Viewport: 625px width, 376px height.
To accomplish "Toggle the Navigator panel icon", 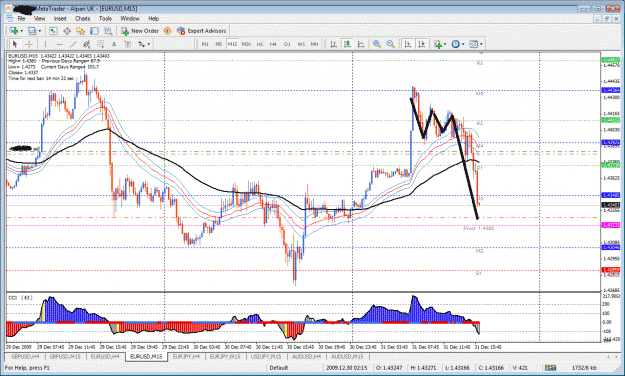I will (x=81, y=31).
